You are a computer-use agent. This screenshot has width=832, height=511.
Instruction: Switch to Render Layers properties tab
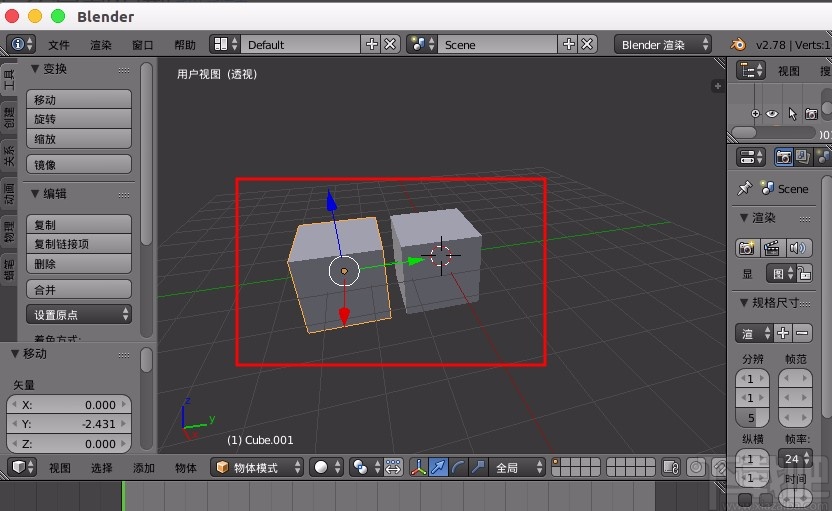point(802,157)
